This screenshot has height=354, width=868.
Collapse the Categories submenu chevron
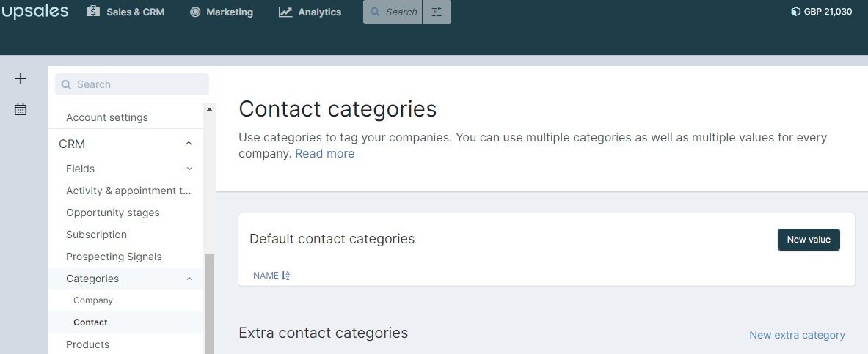(x=189, y=279)
